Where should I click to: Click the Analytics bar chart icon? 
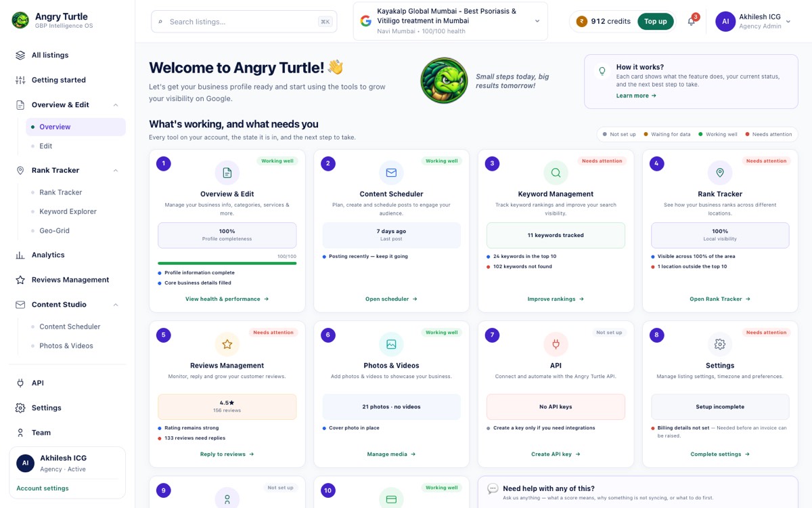20,255
